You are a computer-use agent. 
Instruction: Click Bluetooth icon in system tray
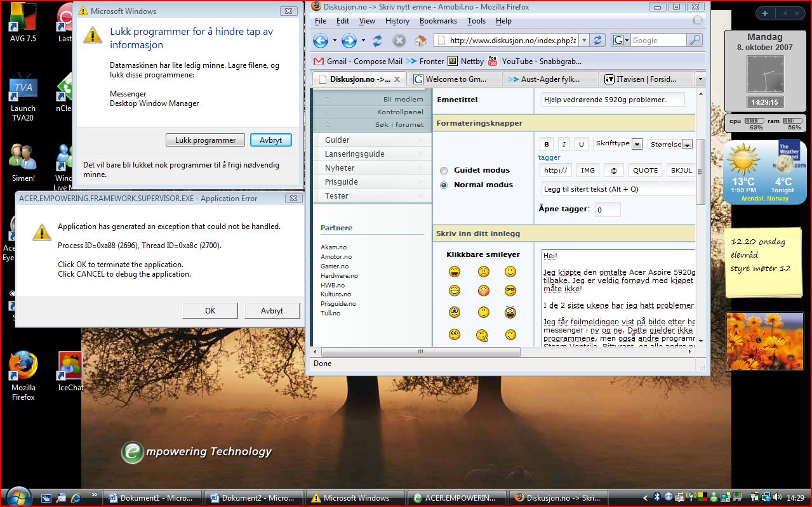point(658,497)
